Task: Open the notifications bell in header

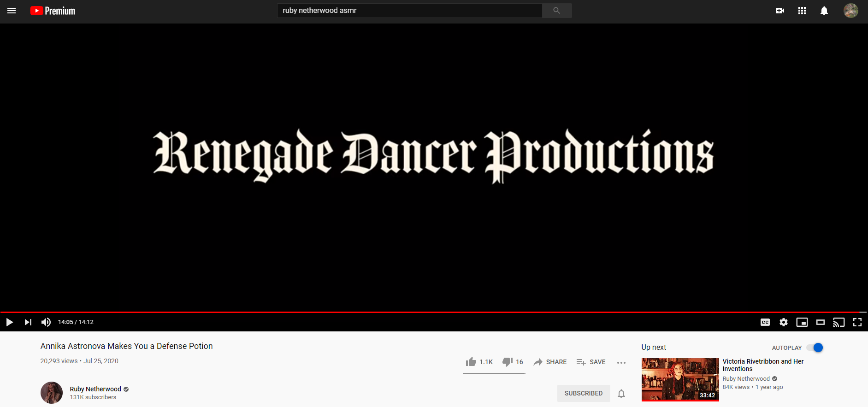Action: [824, 11]
